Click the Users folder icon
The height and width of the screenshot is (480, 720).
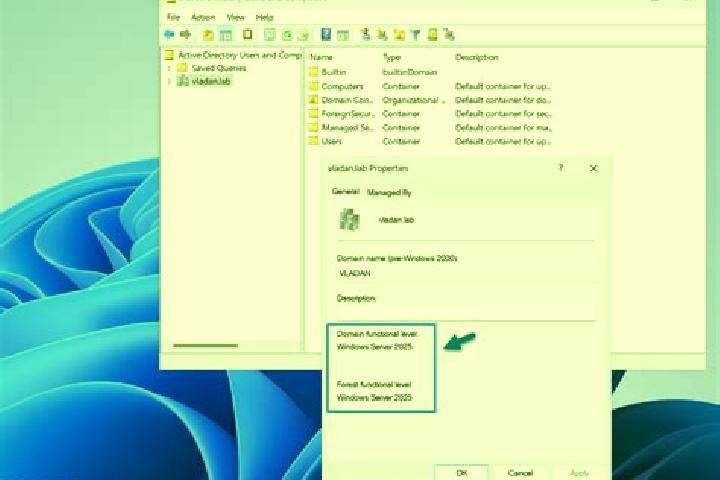tap(314, 141)
